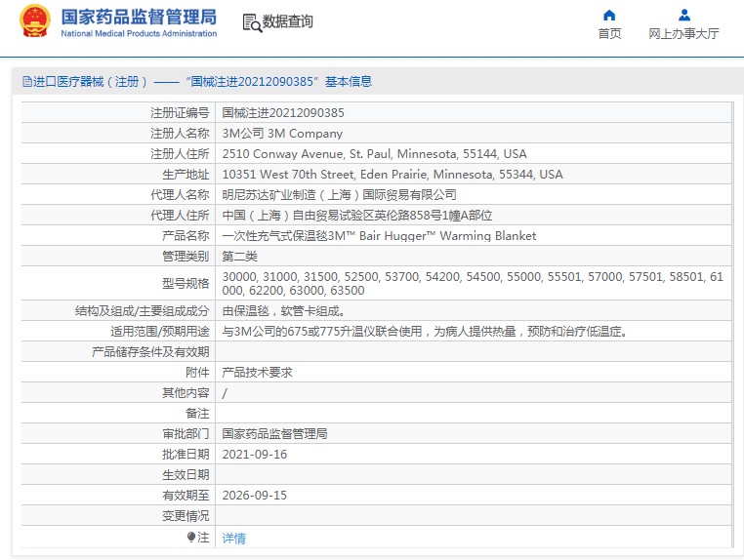Screen dimensions: 744x560
Task: Click the user icon for online service hall
Action: [x=684, y=16]
